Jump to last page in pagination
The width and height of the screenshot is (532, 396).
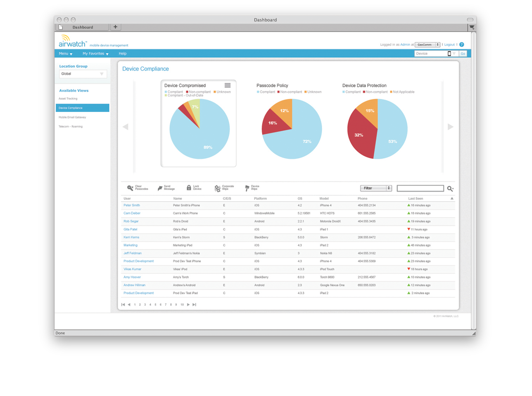pos(194,305)
